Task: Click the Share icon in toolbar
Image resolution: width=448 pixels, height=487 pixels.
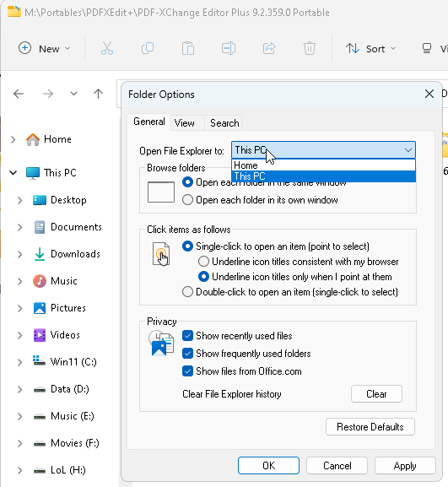Action: [x=269, y=48]
